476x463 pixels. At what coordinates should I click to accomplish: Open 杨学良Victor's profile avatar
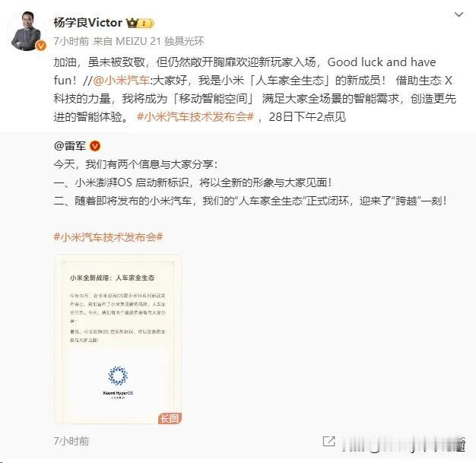click(26, 31)
